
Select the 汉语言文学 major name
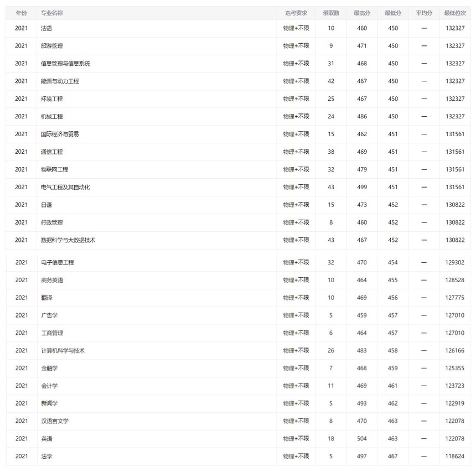point(55,421)
